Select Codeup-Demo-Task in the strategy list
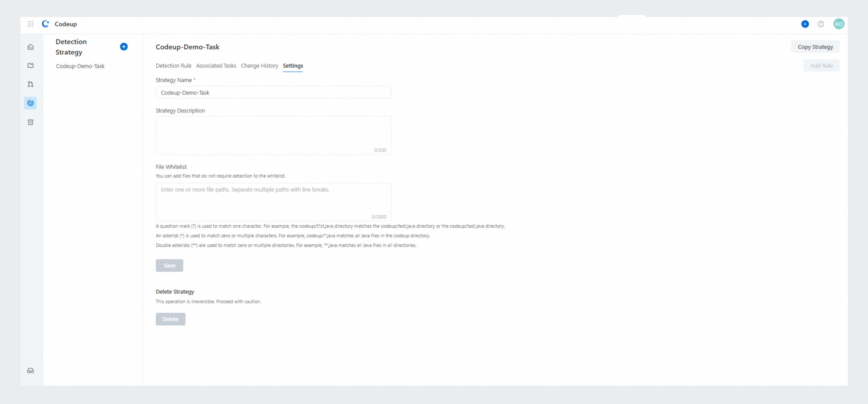Viewport: 868px width, 404px height. coord(80,66)
